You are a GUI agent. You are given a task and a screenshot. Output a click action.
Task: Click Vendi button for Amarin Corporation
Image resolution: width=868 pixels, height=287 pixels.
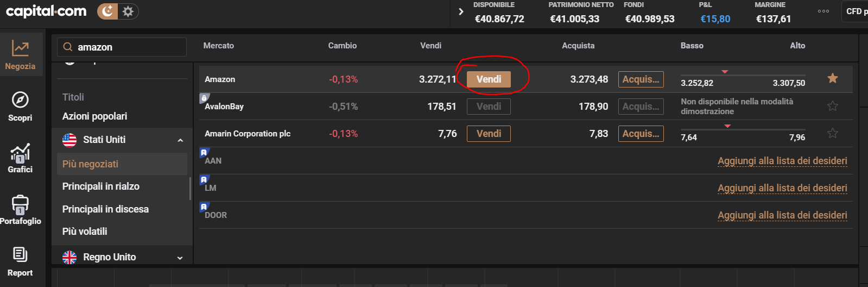coord(489,134)
